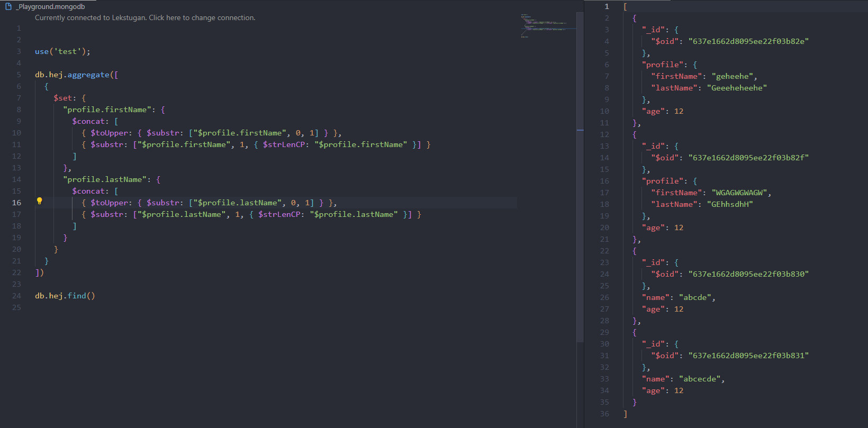Click the lightbulb quick-fix icon on line 16

pos(39,201)
